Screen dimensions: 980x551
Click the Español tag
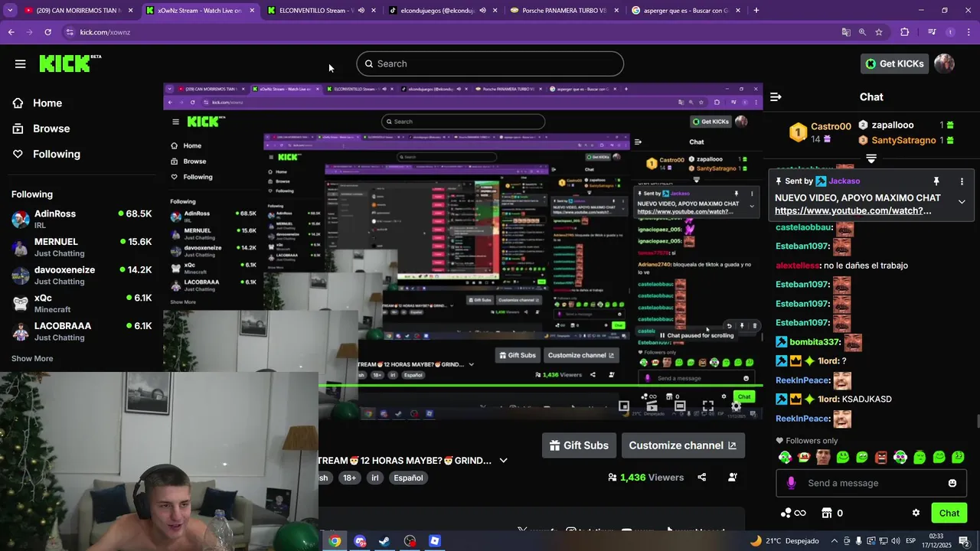[408, 478]
